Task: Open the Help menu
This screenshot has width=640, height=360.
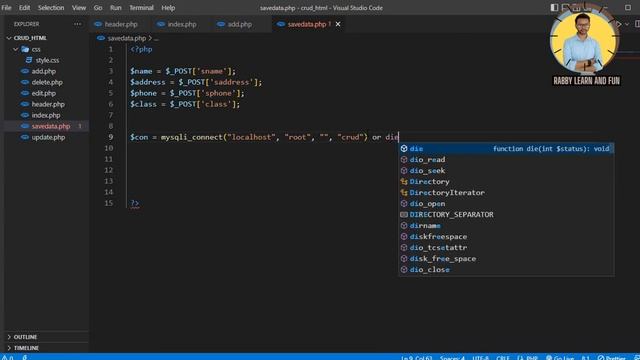Action: 168,8
